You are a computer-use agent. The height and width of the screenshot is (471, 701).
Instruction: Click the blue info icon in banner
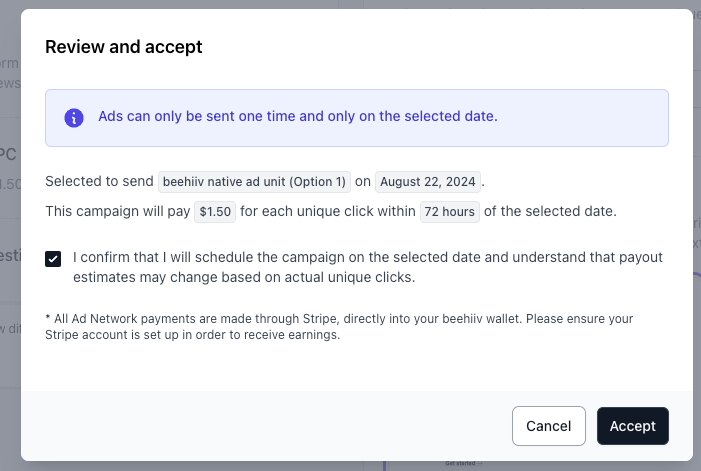74,118
